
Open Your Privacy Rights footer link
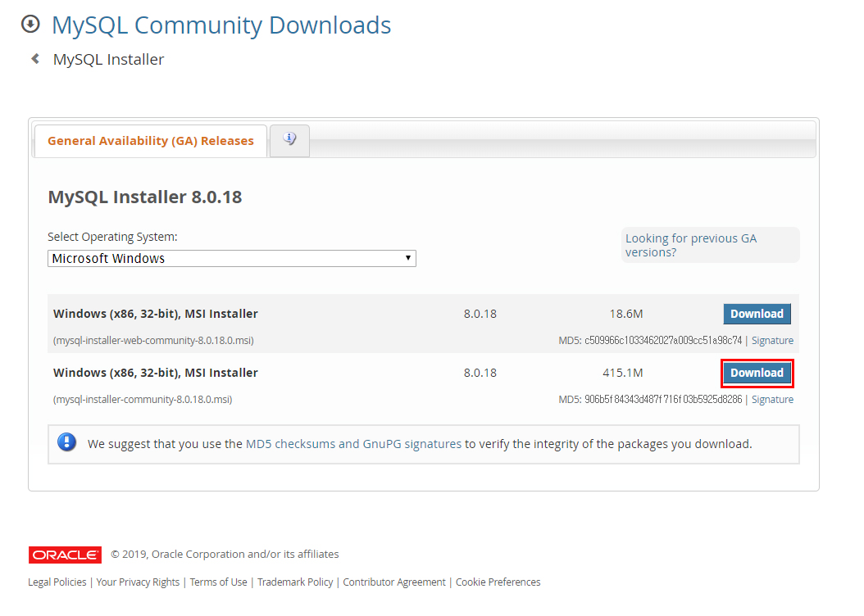pos(138,582)
